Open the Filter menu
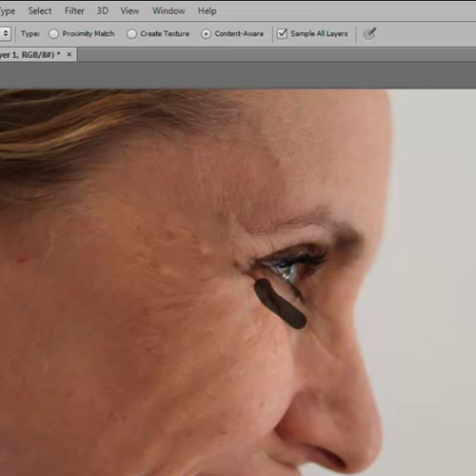476x476 pixels. [74, 10]
